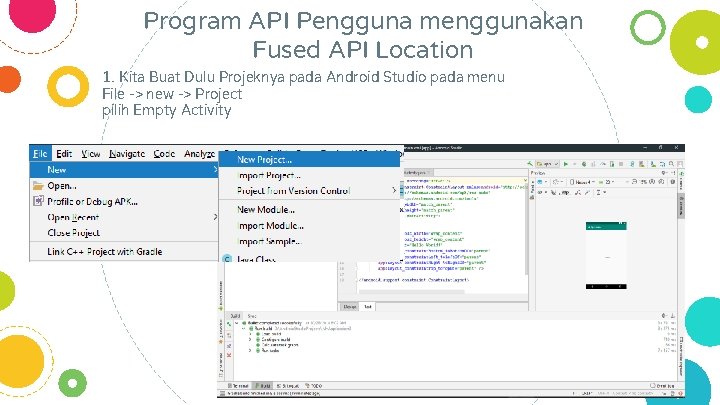Select New in the File menu

(124, 170)
